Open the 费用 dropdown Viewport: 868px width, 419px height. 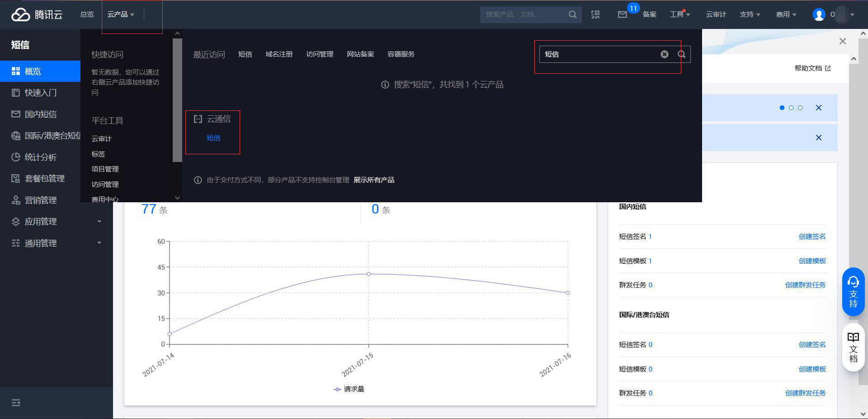pos(786,14)
